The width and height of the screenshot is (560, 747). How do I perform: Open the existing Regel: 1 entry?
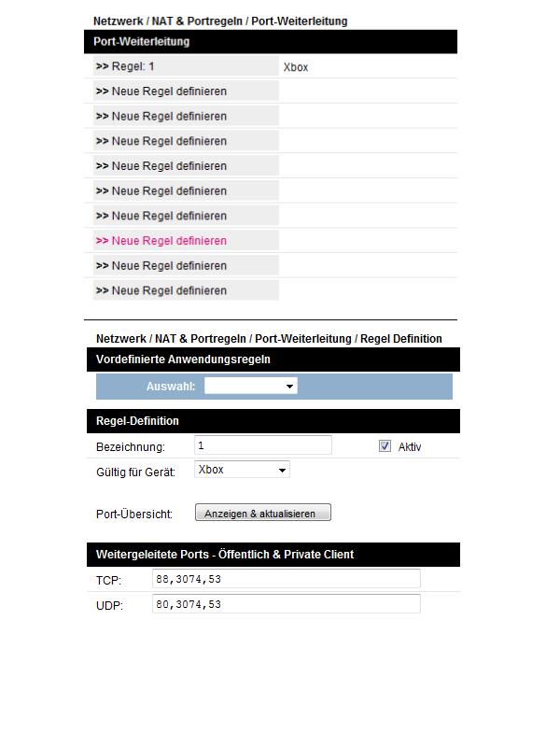pyautogui.click(x=133, y=67)
